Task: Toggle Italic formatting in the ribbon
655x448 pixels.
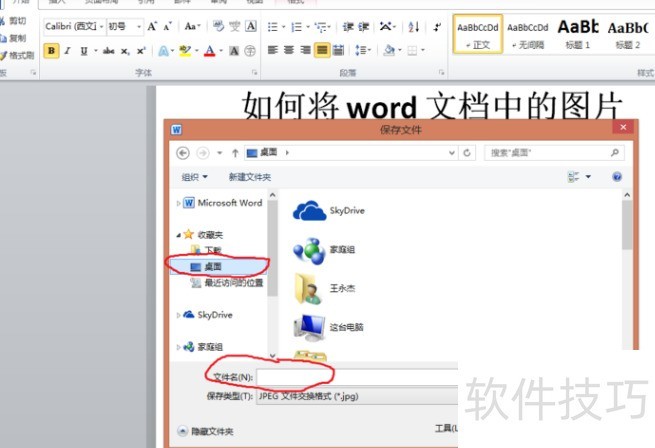Action: click(67, 50)
